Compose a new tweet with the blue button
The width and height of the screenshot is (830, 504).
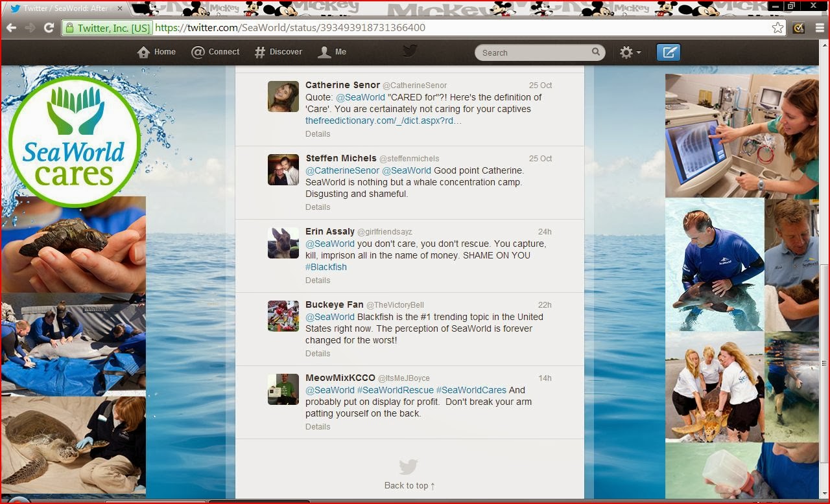668,52
